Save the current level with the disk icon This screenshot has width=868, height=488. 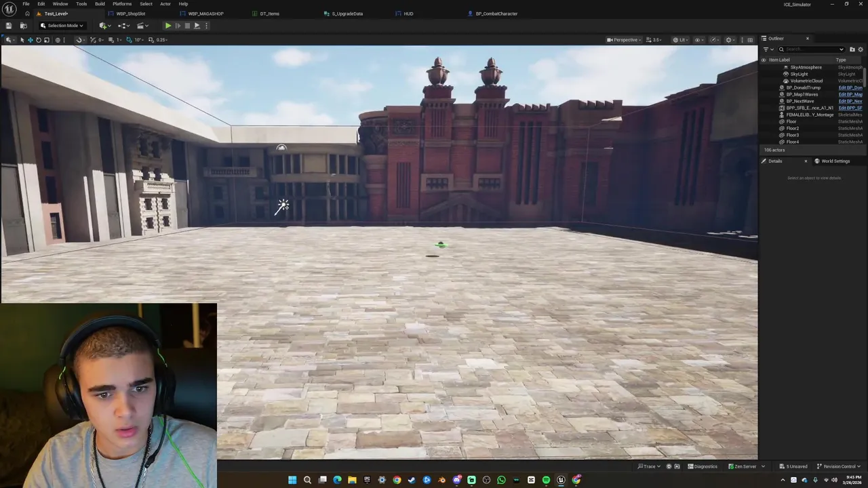click(x=9, y=26)
